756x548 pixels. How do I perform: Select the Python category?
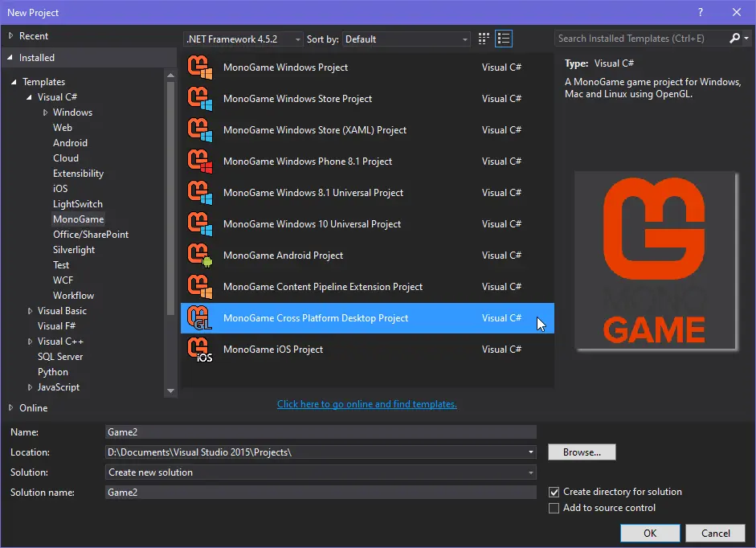point(52,372)
